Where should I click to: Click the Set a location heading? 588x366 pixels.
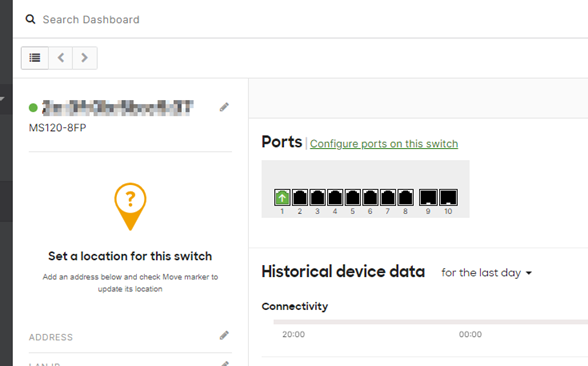click(x=130, y=256)
